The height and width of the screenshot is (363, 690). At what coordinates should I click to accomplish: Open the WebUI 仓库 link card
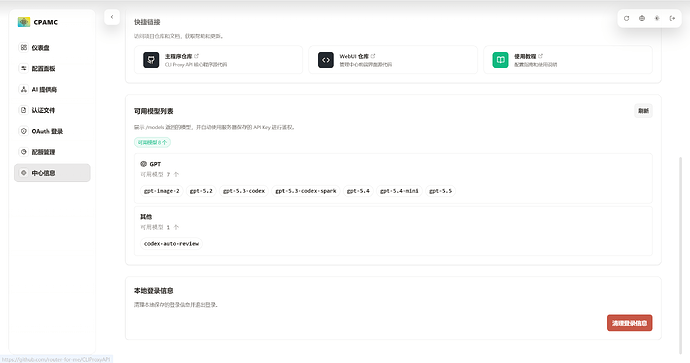(x=393, y=60)
